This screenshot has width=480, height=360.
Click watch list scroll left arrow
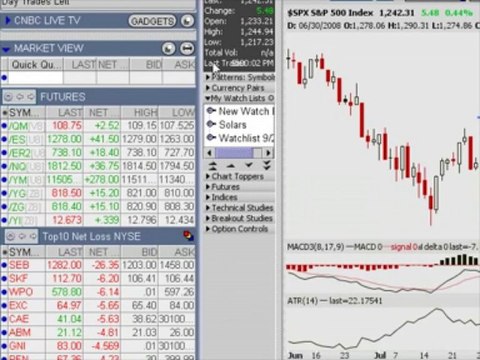(209, 153)
